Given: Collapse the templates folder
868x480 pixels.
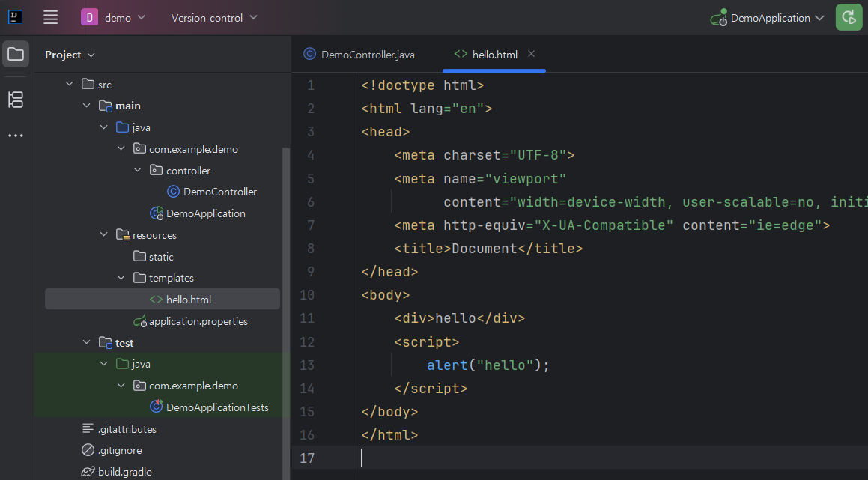Looking at the screenshot, I should (x=121, y=278).
